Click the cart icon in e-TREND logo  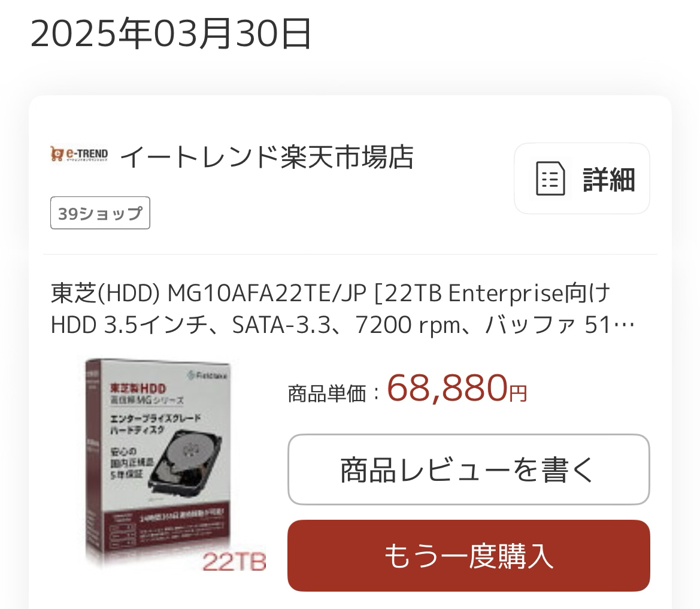point(57,154)
